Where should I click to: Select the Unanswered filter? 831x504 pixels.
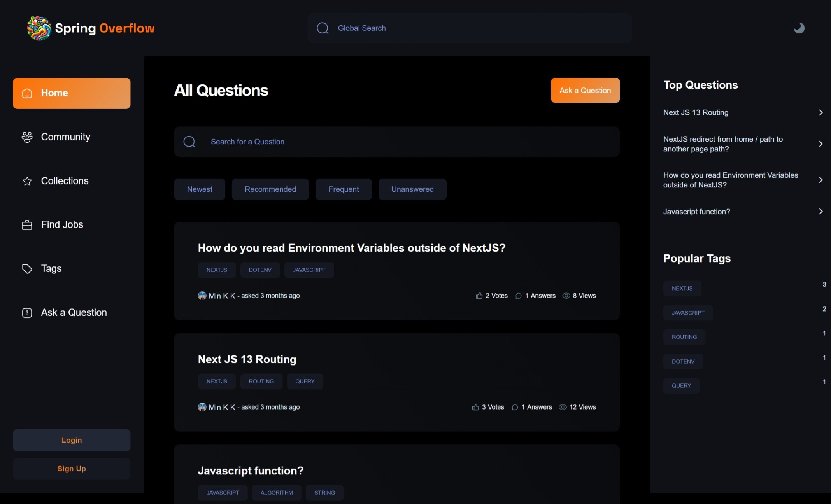pyautogui.click(x=412, y=189)
